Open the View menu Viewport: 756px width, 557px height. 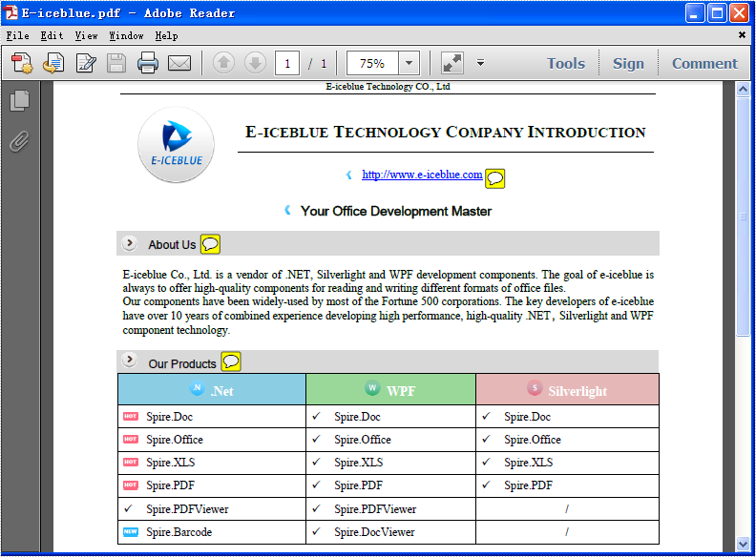(86, 35)
